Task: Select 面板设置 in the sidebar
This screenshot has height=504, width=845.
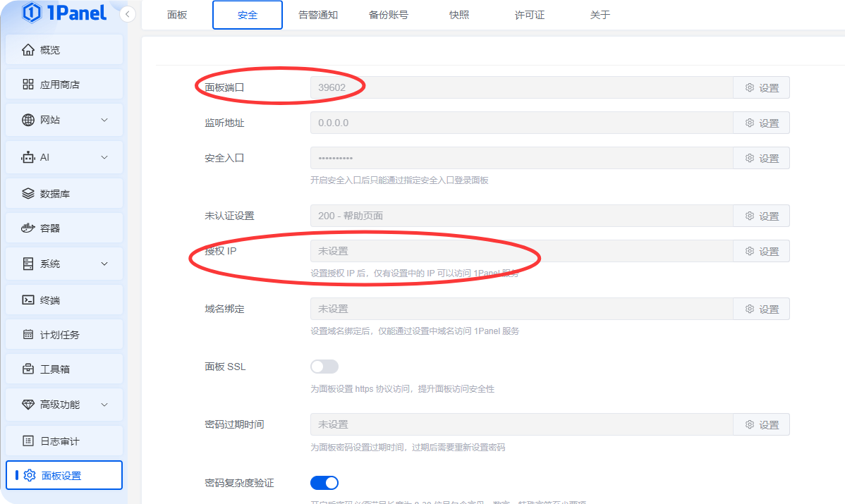Action: coord(64,476)
